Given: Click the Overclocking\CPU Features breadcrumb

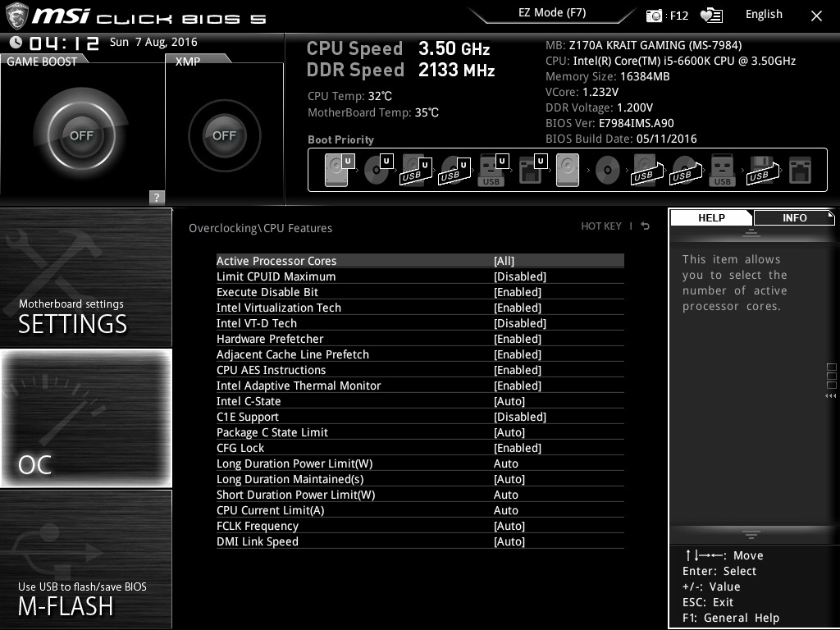Looking at the screenshot, I should [260, 228].
